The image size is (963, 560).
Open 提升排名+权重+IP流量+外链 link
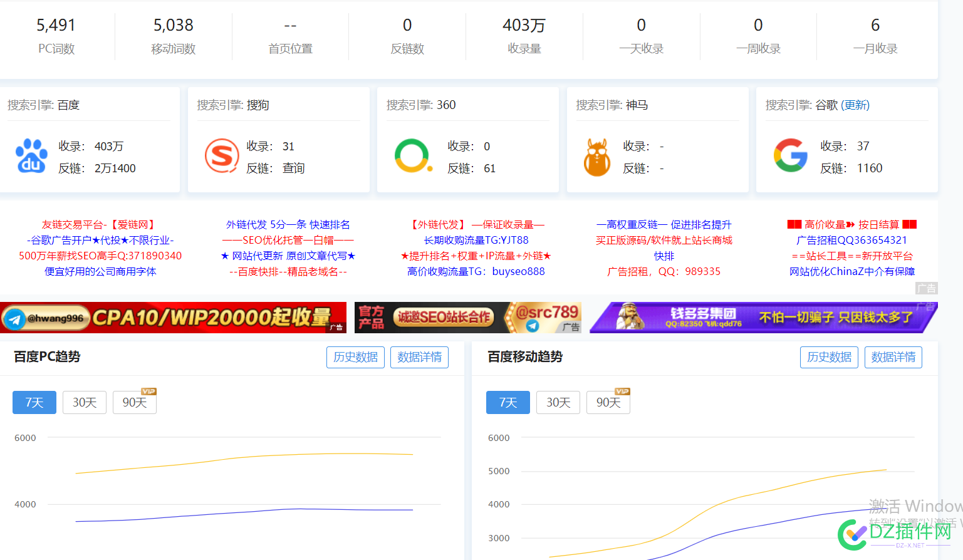[476, 256]
